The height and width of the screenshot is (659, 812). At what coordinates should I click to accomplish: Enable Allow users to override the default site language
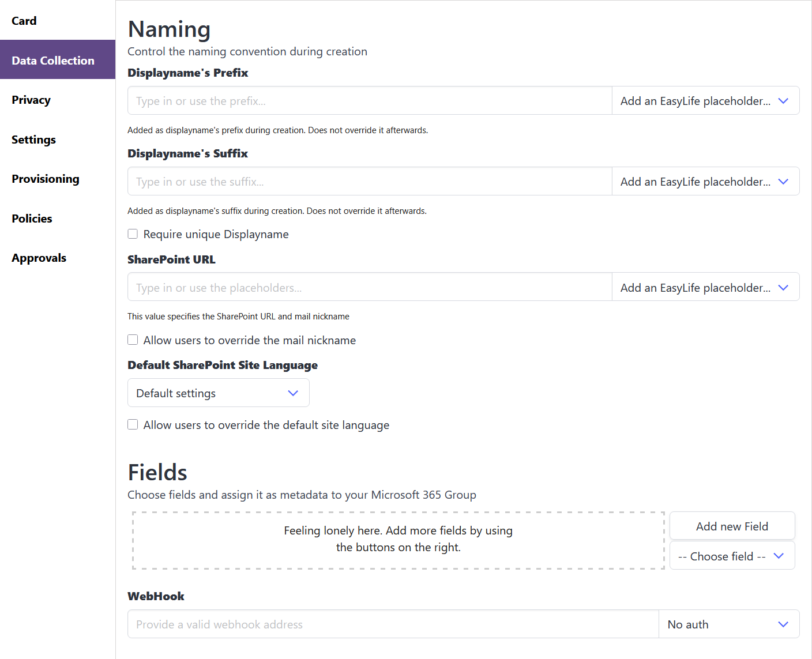tap(133, 424)
